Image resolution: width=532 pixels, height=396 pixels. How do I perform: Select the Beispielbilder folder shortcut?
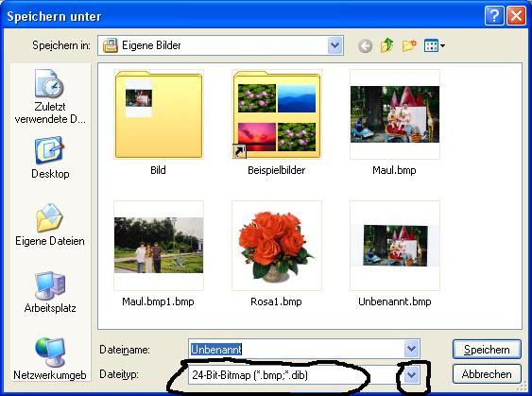click(277, 123)
